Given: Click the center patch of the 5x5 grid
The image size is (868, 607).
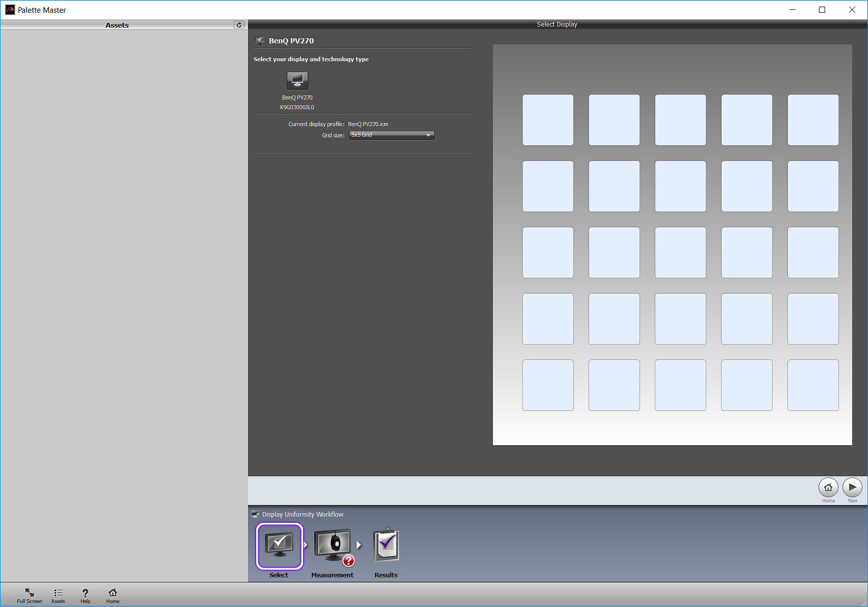Looking at the screenshot, I should coord(680,252).
